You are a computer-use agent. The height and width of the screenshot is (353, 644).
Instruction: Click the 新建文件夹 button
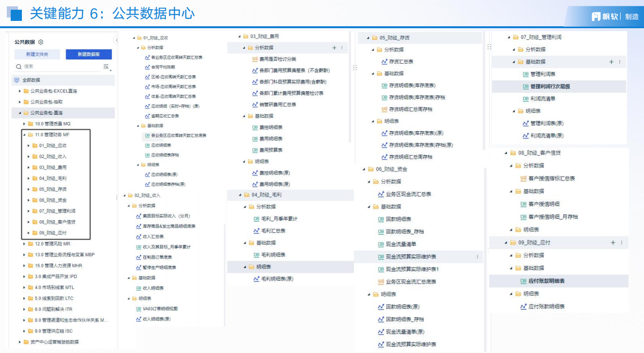[37, 54]
